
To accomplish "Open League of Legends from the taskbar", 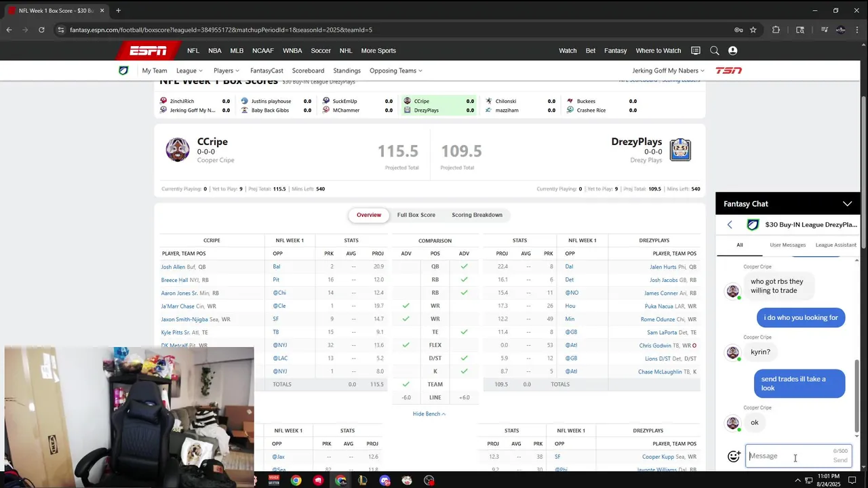I will point(363,481).
